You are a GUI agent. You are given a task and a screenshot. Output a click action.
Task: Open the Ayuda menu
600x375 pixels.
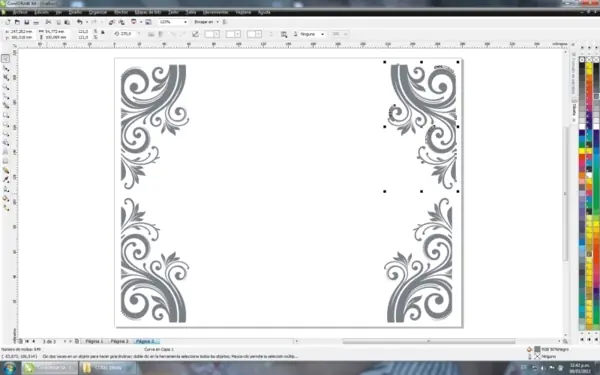pyautogui.click(x=264, y=12)
